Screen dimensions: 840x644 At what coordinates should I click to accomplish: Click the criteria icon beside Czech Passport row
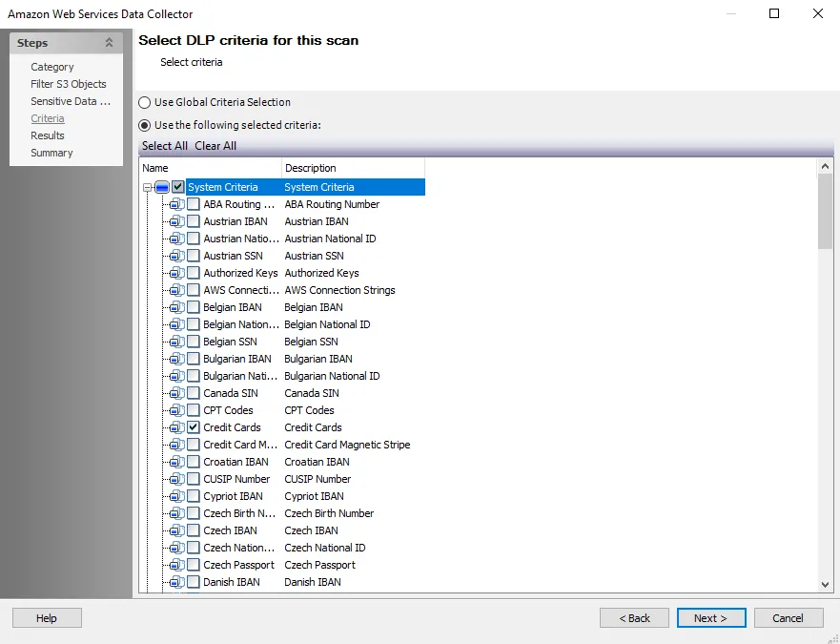(176, 565)
